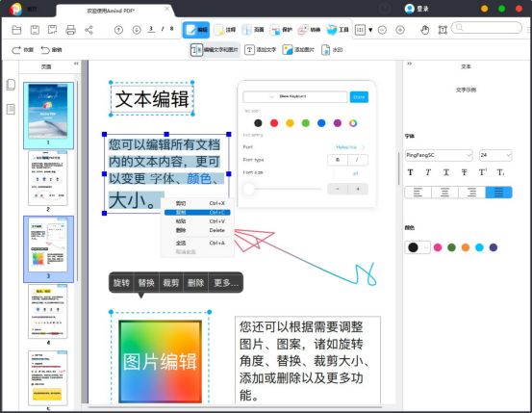Collapse the thumbnails panel with the arrows
The height and width of the screenshot is (413, 532).
[76, 64]
